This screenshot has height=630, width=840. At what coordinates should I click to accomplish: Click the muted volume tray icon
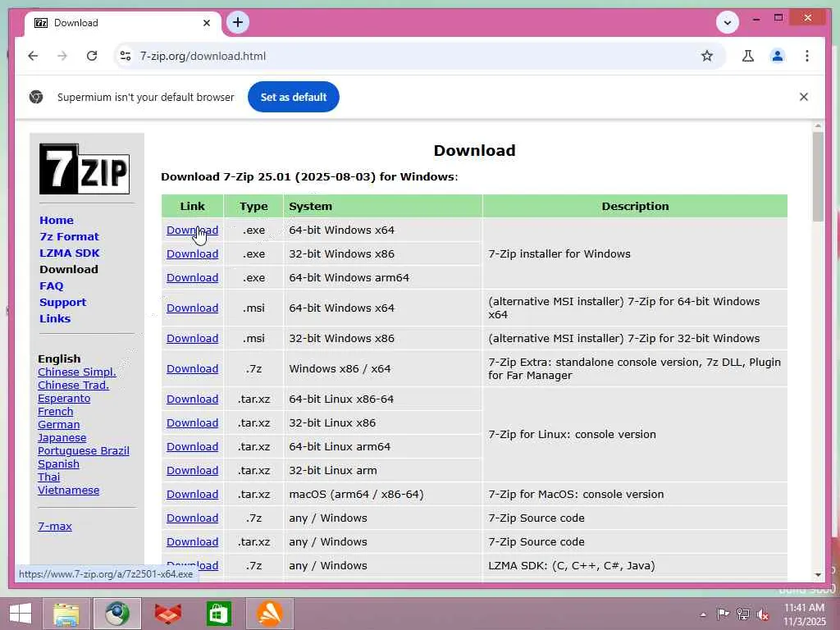[762, 614]
